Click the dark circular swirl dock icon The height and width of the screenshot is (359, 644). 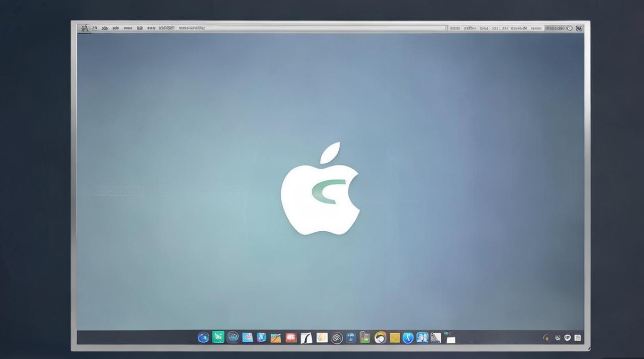coord(337,338)
